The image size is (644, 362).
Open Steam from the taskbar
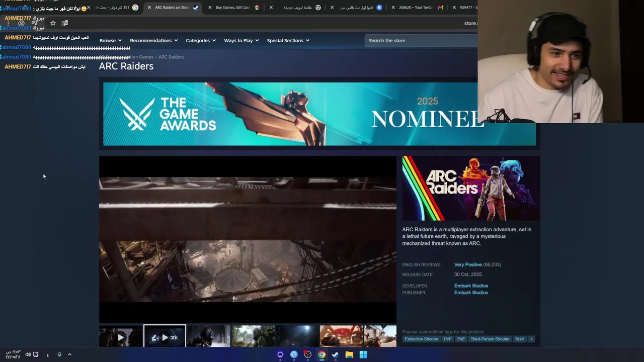(x=335, y=354)
